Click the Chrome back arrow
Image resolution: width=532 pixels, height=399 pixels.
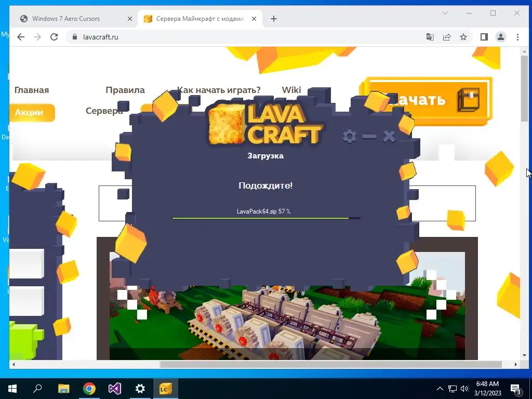(x=21, y=37)
